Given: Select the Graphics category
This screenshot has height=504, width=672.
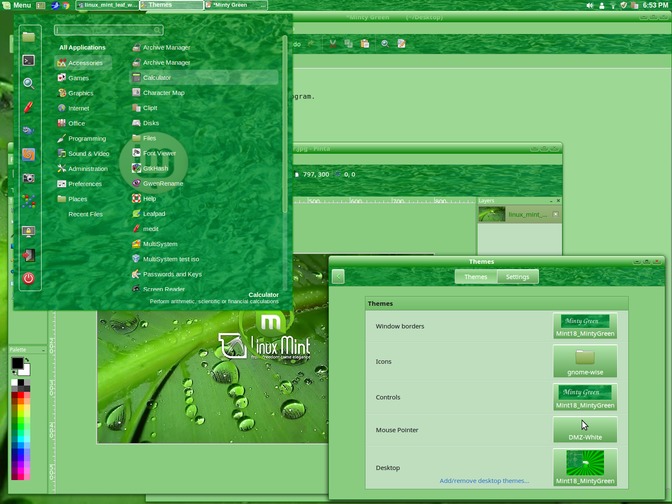Looking at the screenshot, I should tap(75, 93).
